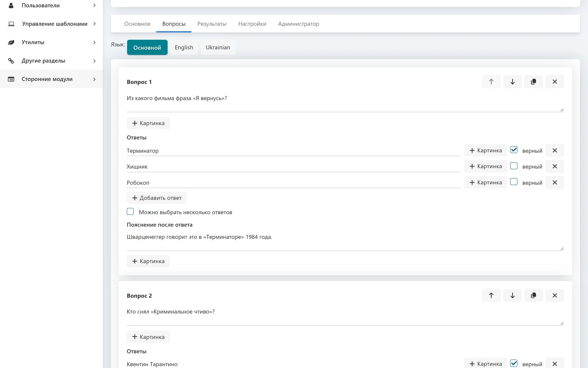Edit the Вопрос 1 question text field
The image size is (588, 368).
coord(345,102)
